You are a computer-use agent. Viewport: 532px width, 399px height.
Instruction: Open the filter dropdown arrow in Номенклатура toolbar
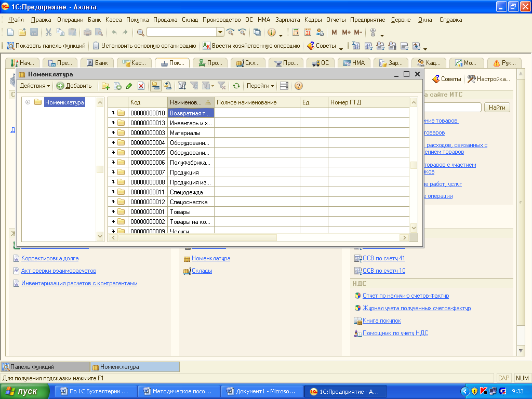pyautogui.click(x=212, y=86)
